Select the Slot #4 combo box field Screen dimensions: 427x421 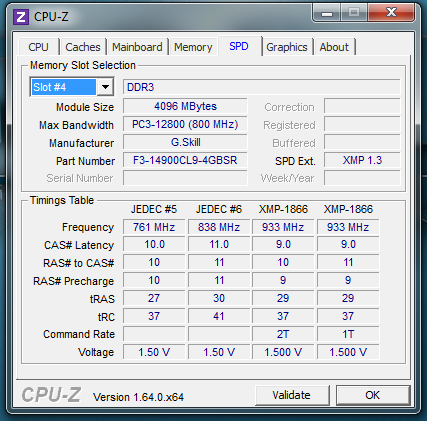72,87
